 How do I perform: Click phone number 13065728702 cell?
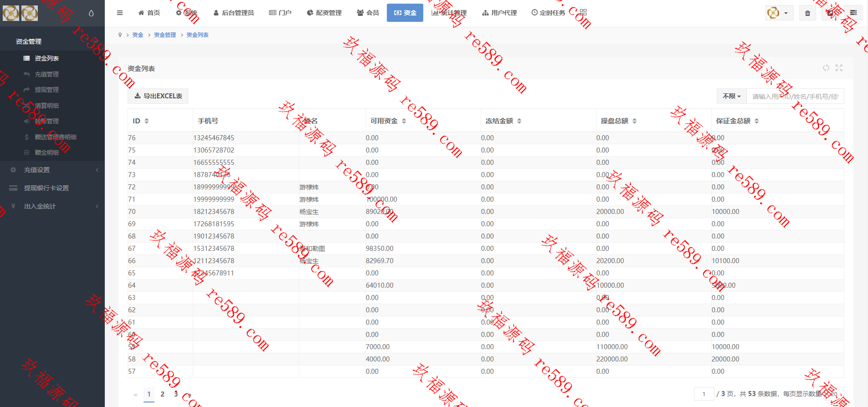pos(214,150)
